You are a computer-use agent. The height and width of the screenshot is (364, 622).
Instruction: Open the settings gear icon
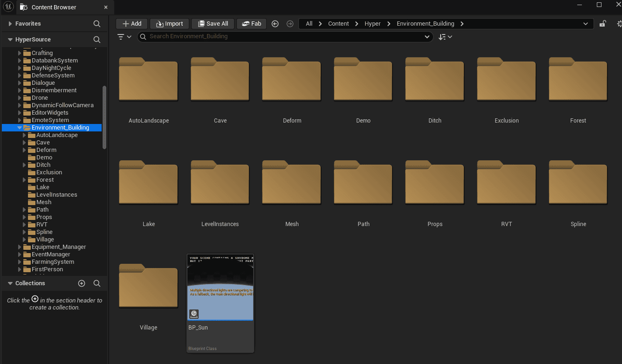[619, 24]
